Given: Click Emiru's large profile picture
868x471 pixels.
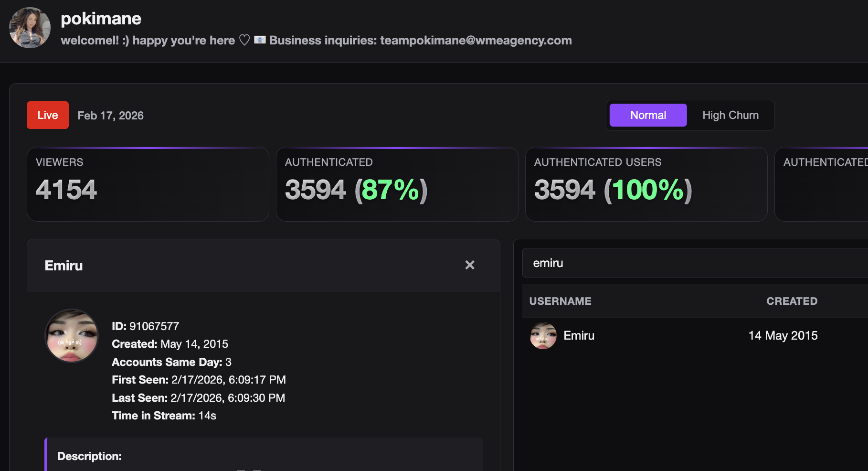Looking at the screenshot, I should pyautogui.click(x=72, y=335).
